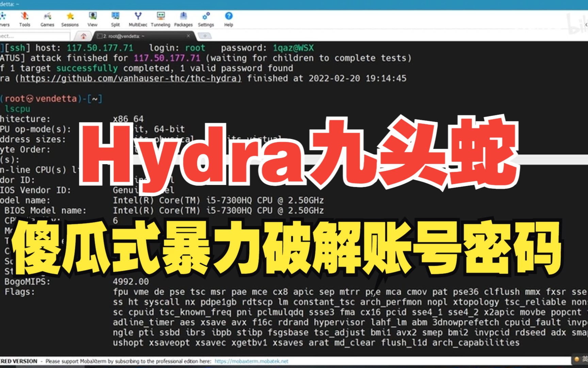Open the Tools toolbar icon

[24, 19]
